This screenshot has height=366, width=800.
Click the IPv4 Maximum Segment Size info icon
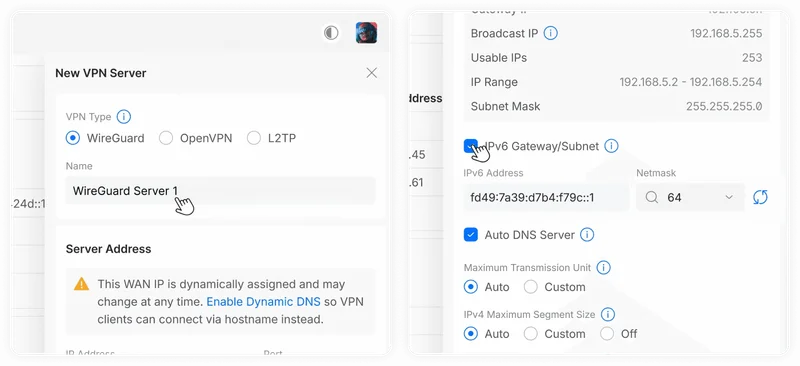point(608,314)
